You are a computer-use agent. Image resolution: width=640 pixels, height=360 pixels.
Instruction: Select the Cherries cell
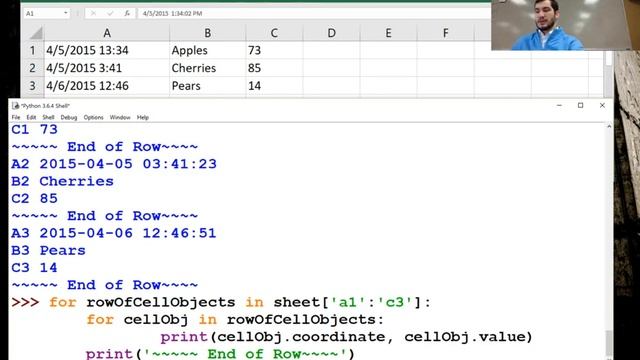(x=208, y=68)
